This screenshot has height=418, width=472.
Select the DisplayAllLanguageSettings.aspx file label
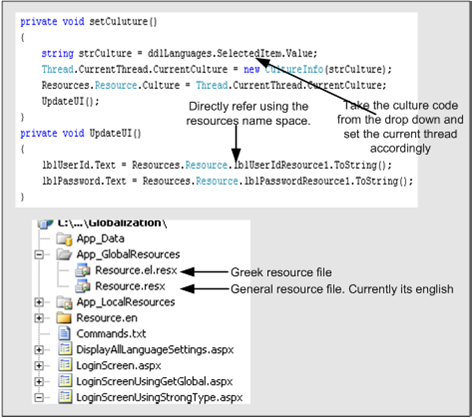(x=155, y=350)
